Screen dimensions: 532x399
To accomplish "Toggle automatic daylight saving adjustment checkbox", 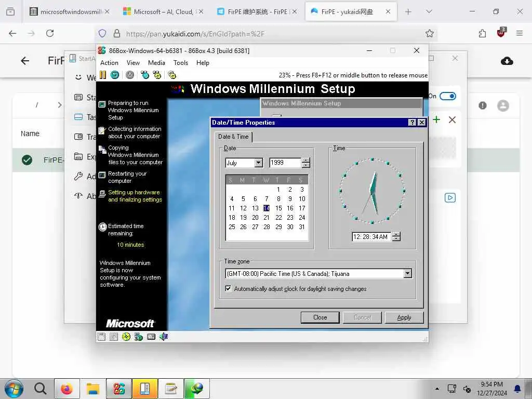I will click(229, 289).
